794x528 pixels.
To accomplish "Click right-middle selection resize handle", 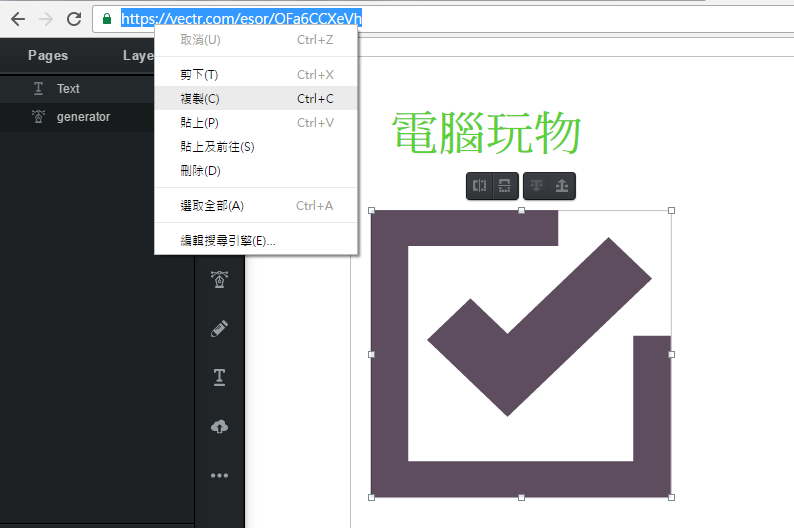I will [x=671, y=354].
